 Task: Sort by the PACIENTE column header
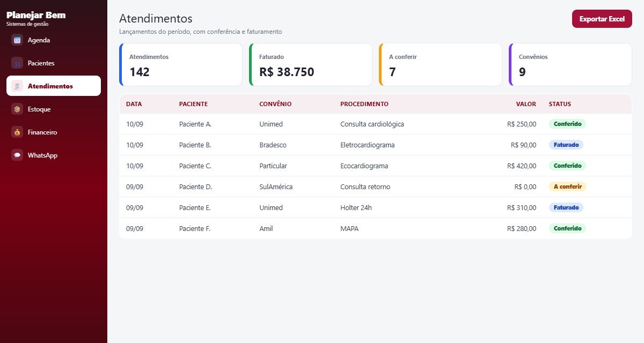(x=193, y=104)
